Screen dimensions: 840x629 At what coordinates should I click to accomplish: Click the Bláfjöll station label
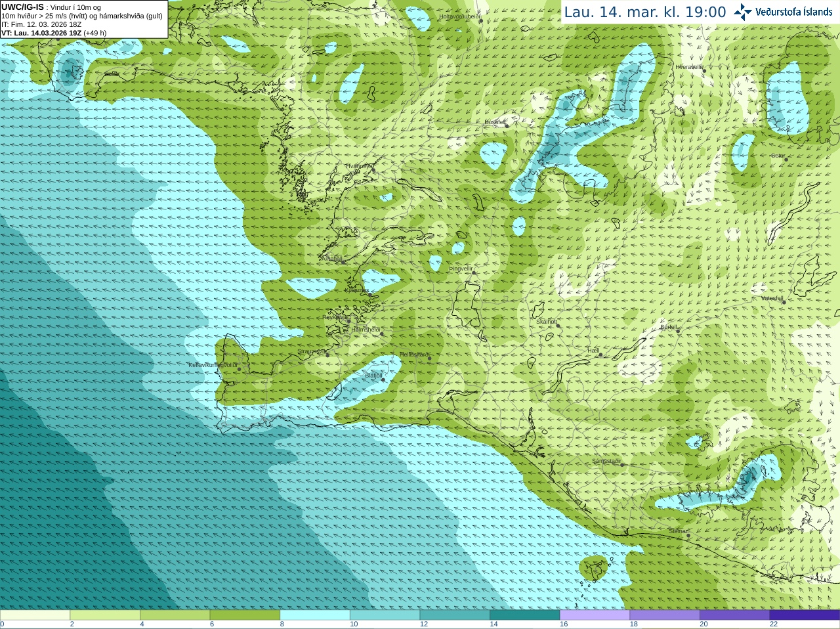[x=373, y=376]
